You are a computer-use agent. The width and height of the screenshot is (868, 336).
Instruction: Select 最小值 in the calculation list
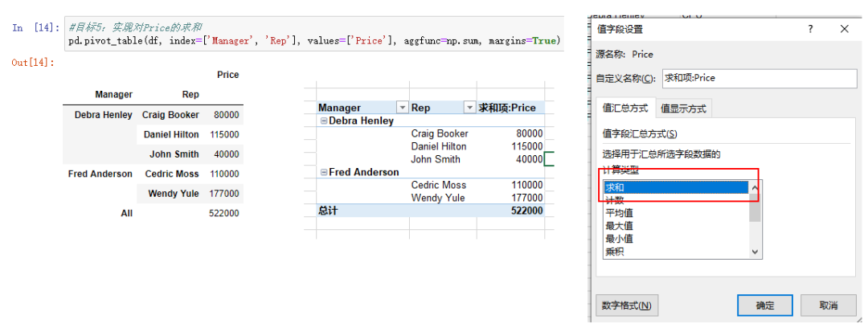[677, 239]
